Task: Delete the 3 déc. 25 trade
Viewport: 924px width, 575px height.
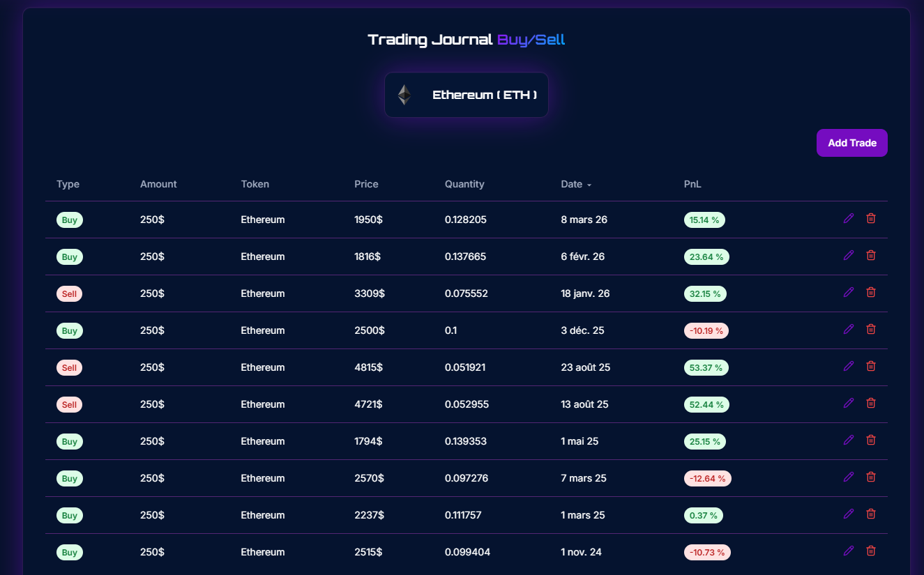Action: [871, 330]
